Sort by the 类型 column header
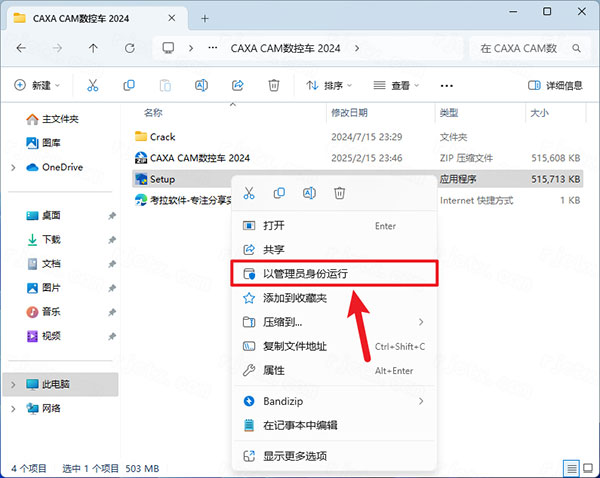600x478 pixels. click(449, 113)
